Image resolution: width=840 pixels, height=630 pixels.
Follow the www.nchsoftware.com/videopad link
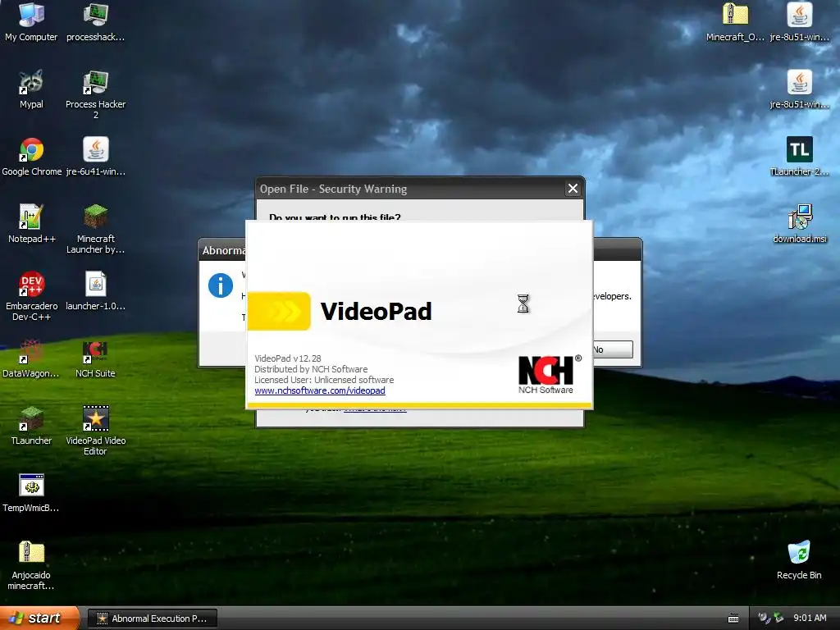coord(320,390)
